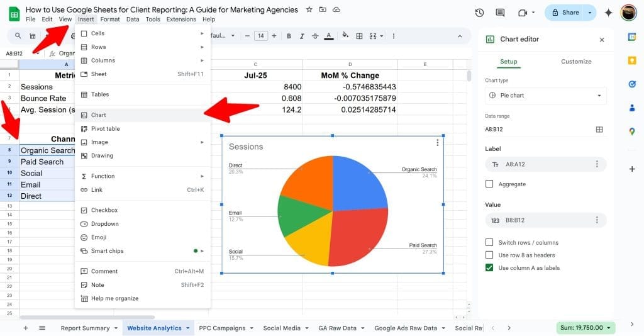Enable the Aggregate checkbox

coord(489,184)
